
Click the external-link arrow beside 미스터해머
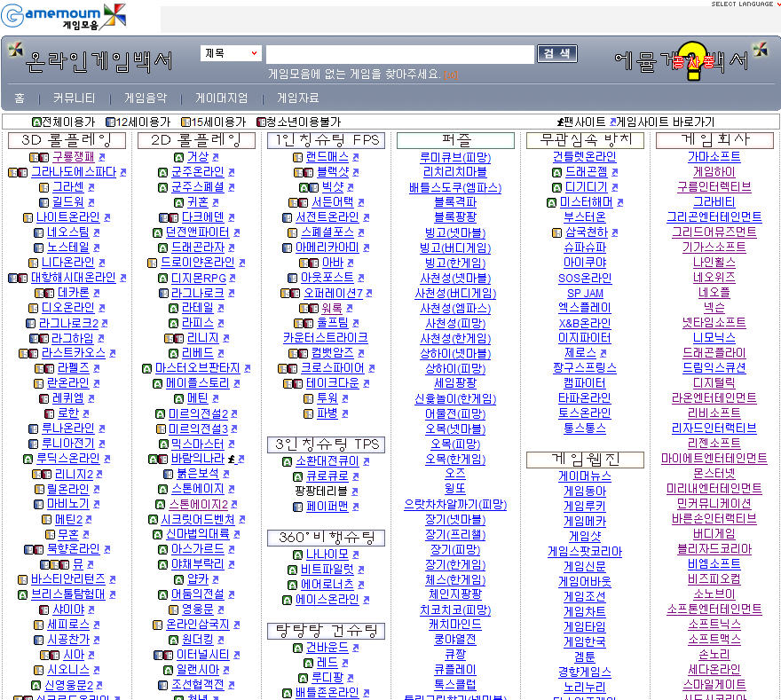click(x=619, y=202)
